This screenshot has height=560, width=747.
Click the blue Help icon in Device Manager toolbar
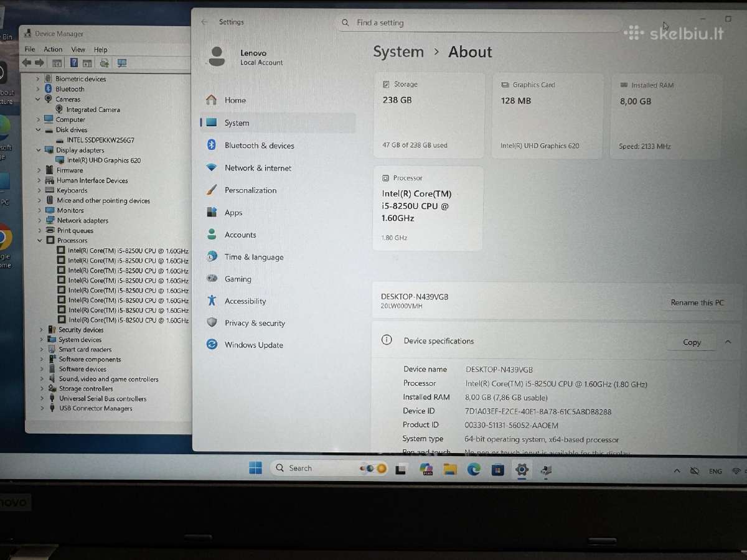click(74, 63)
